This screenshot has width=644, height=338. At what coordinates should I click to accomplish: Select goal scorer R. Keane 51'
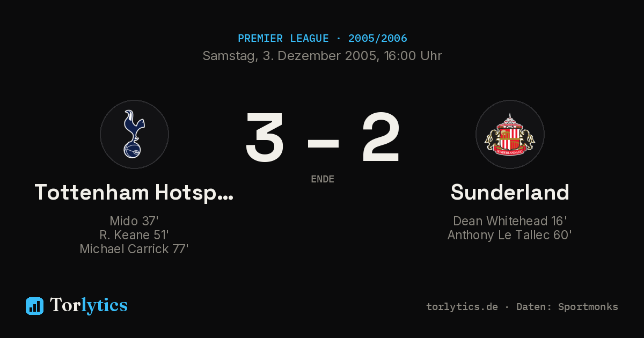point(134,235)
